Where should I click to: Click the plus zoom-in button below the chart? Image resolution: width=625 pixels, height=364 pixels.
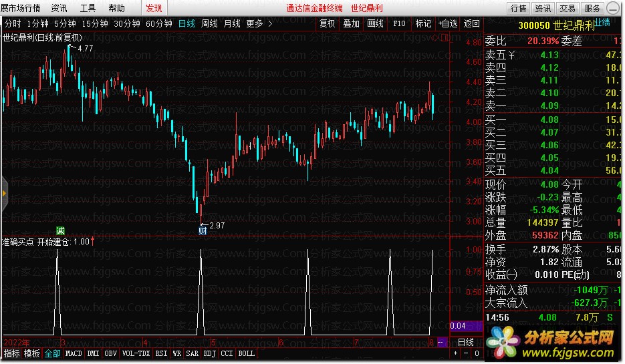pyautogui.click(x=456, y=353)
